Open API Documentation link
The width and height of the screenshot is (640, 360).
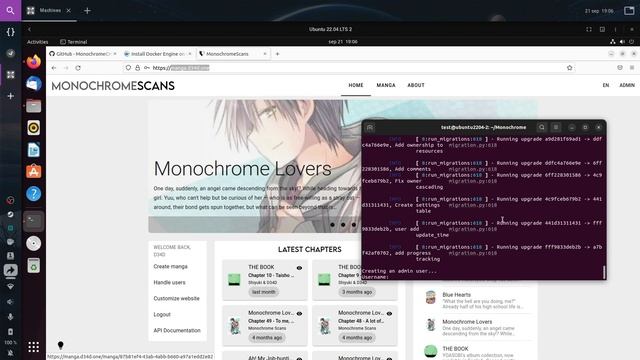coord(177,330)
